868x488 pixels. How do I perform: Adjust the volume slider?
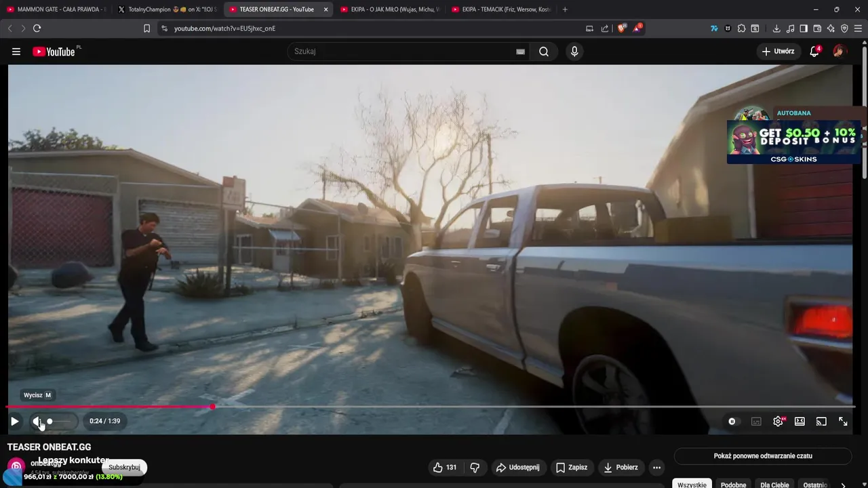click(59, 421)
